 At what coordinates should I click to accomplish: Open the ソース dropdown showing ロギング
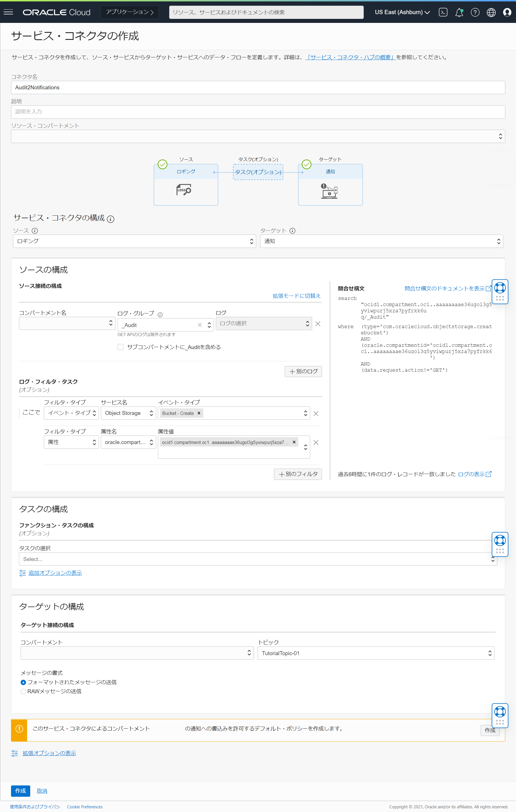[x=134, y=241]
